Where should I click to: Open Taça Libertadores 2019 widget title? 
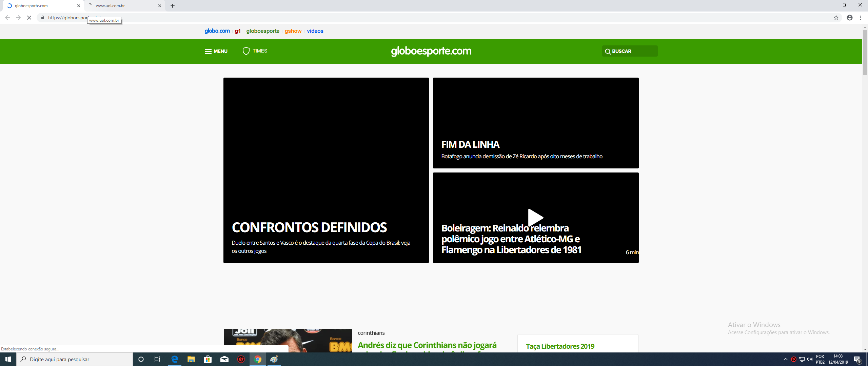560,346
